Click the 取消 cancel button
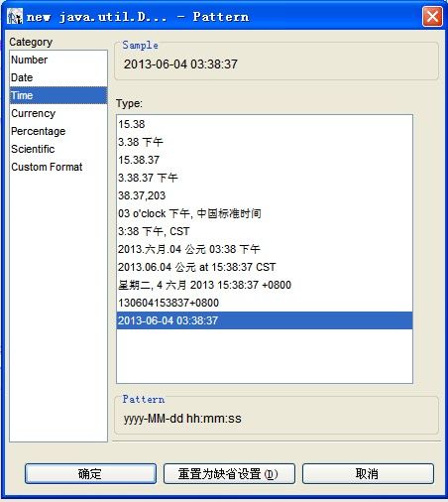Screen dimensions: 448x502 (368, 474)
